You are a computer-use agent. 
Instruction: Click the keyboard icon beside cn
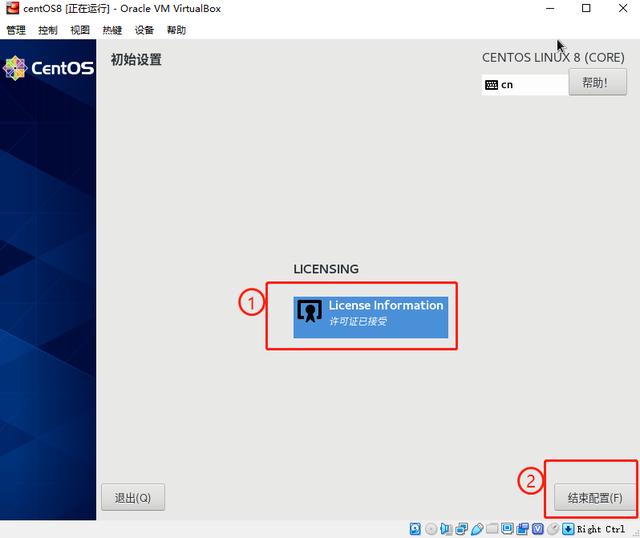click(x=491, y=85)
